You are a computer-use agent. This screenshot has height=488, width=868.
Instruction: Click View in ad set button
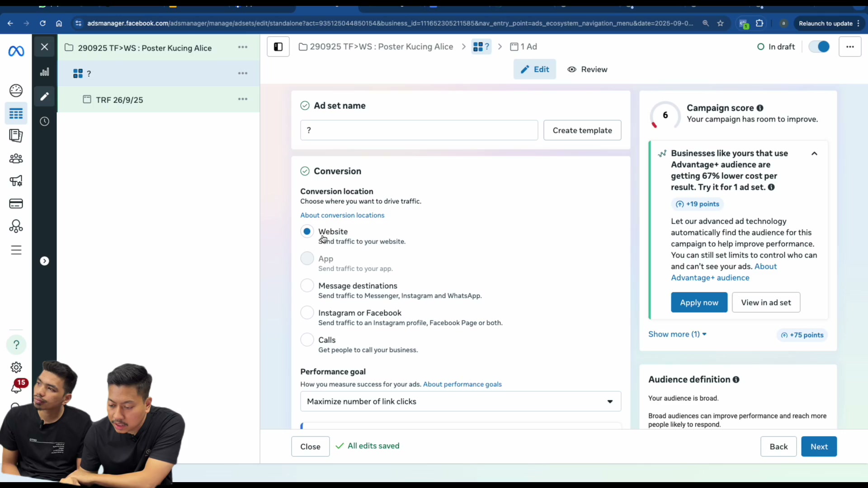766,303
